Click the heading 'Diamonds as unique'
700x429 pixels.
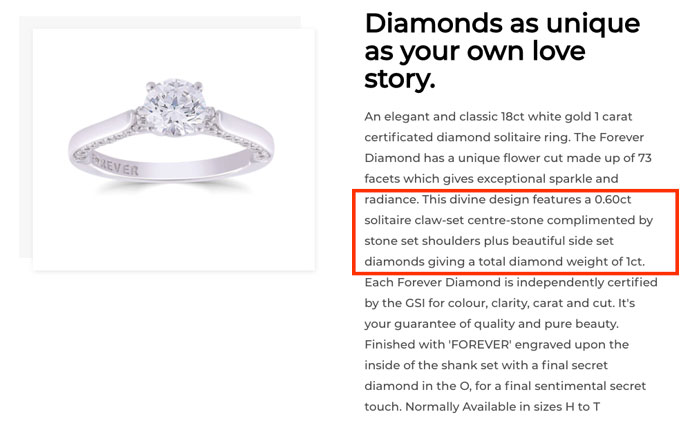502,24
